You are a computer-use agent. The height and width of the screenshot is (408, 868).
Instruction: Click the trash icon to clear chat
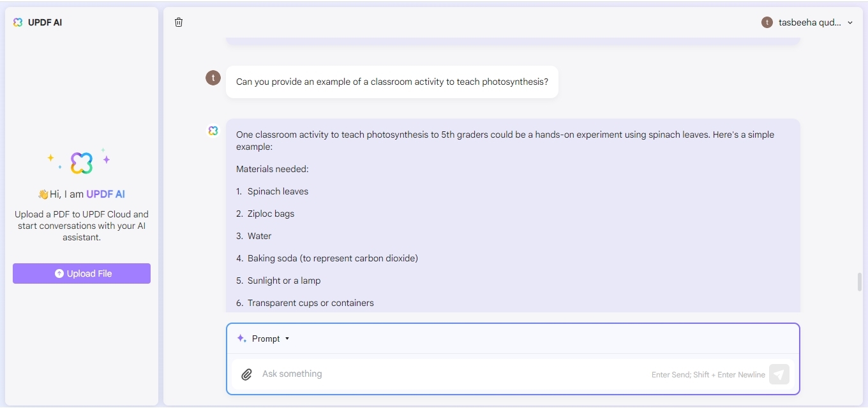coord(179,22)
